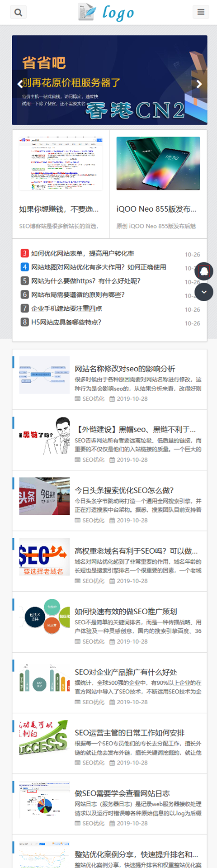Click category list icon under 如何快速有效 article
217x868 pixels.
77,641
